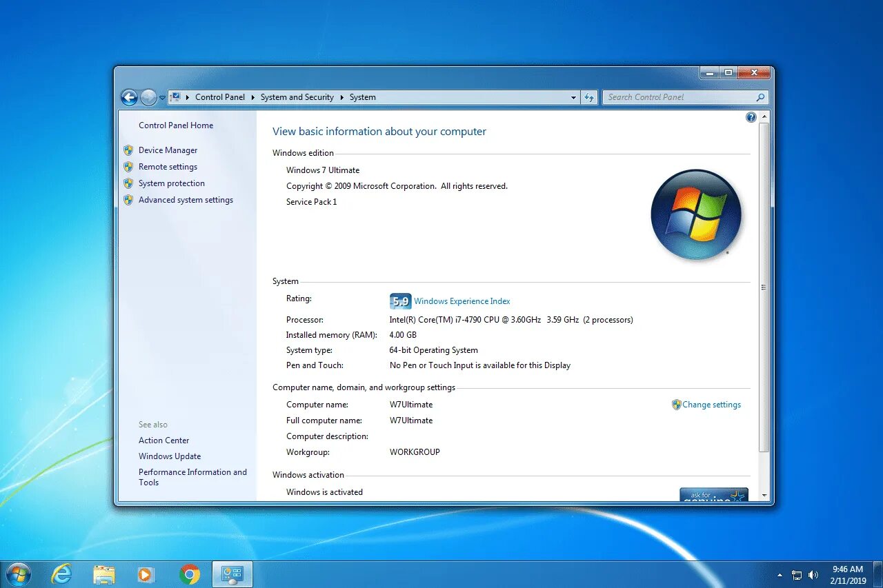Image resolution: width=883 pixels, height=588 pixels.
Task: Click Windows 7 Ultimate edition text
Action: [323, 170]
